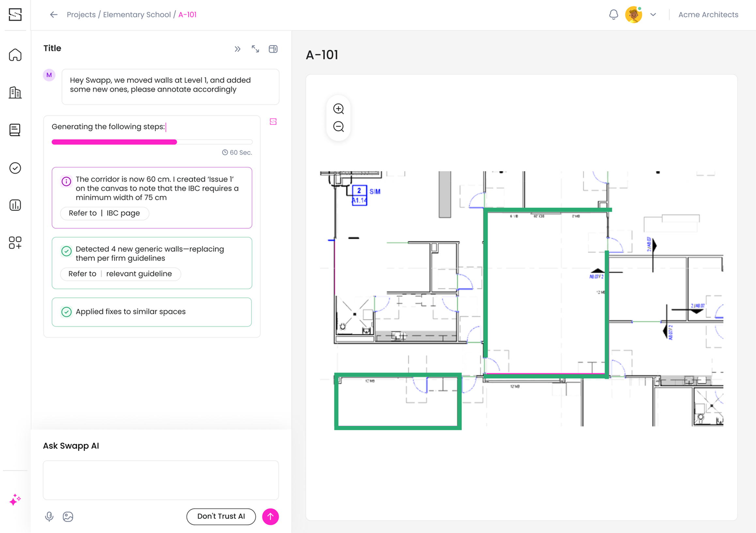Click the user message about moved walls
This screenshot has height=533, width=756.
(170, 87)
